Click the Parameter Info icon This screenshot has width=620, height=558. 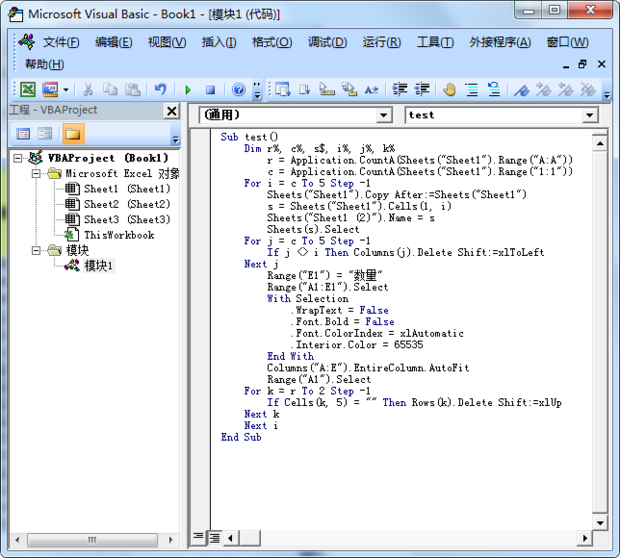[x=349, y=89]
